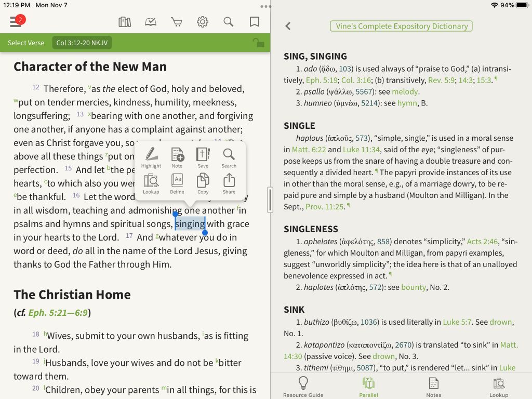Switch to Parallel tab
Screen dimensions: 532x399
pyautogui.click(x=368, y=387)
